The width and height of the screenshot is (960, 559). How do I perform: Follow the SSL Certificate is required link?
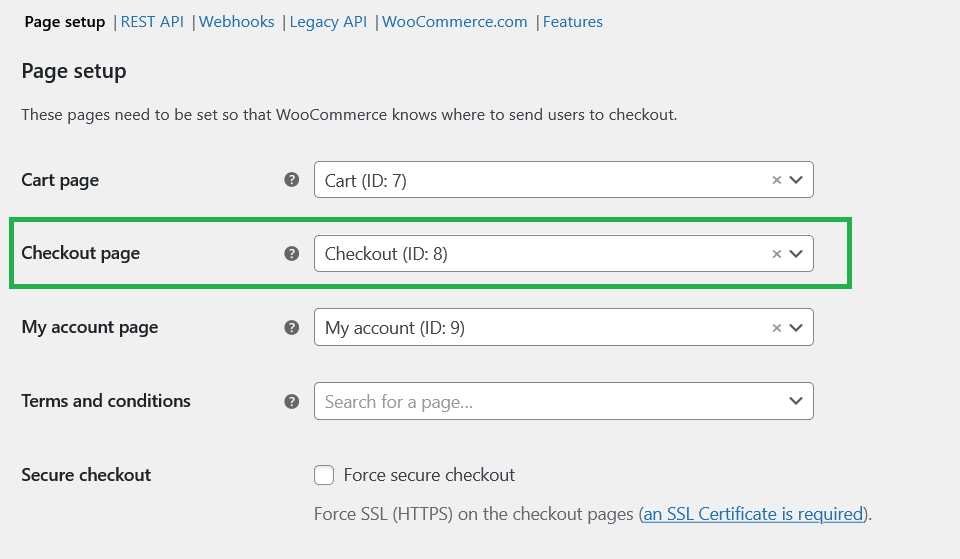[753, 514]
